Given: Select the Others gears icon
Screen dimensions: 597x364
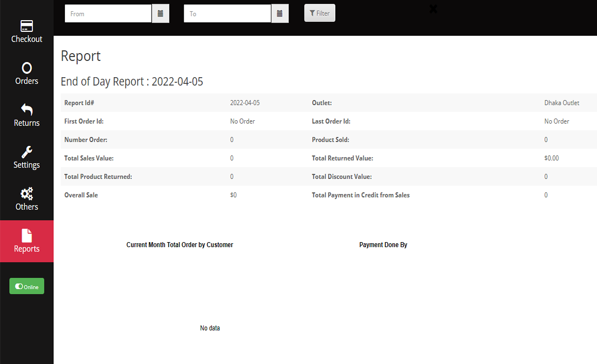Looking at the screenshot, I should [x=27, y=194].
